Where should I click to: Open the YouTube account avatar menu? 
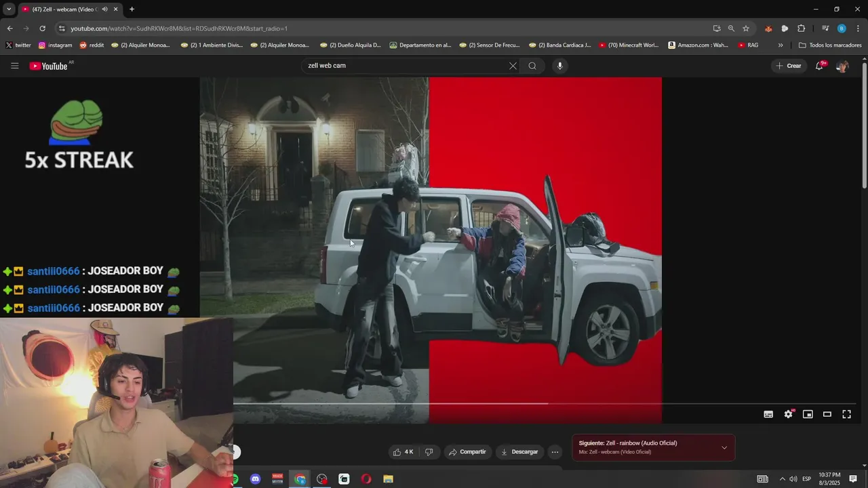pyautogui.click(x=842, y=66)
